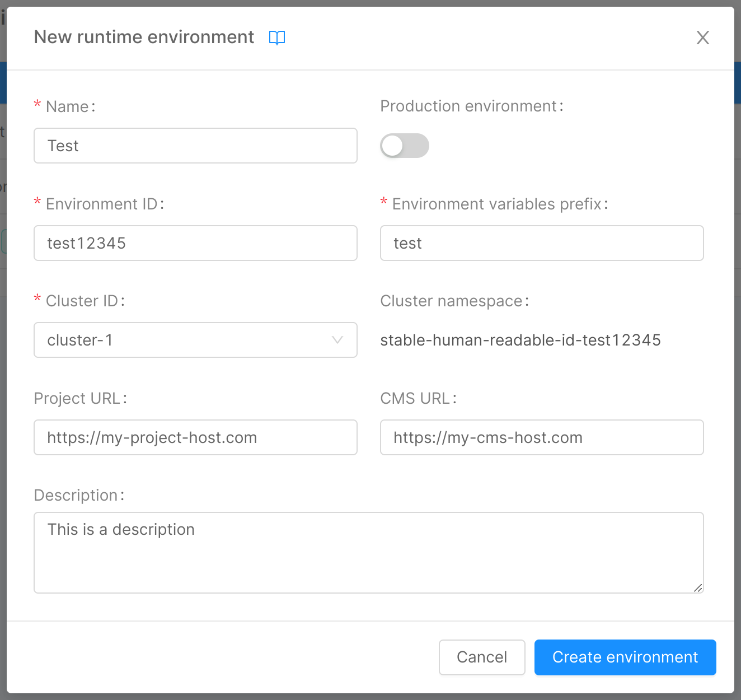
Task: Select the Environment ID field
Action: [195, 243]
